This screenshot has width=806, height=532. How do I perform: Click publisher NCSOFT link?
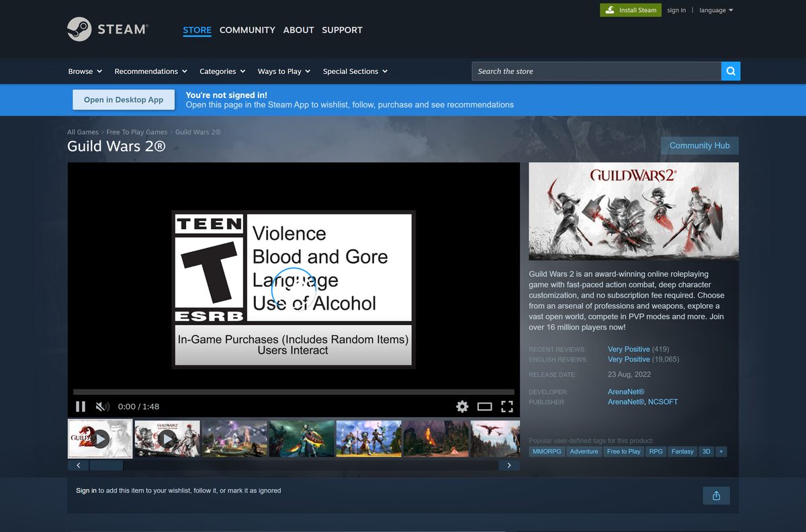663,402
